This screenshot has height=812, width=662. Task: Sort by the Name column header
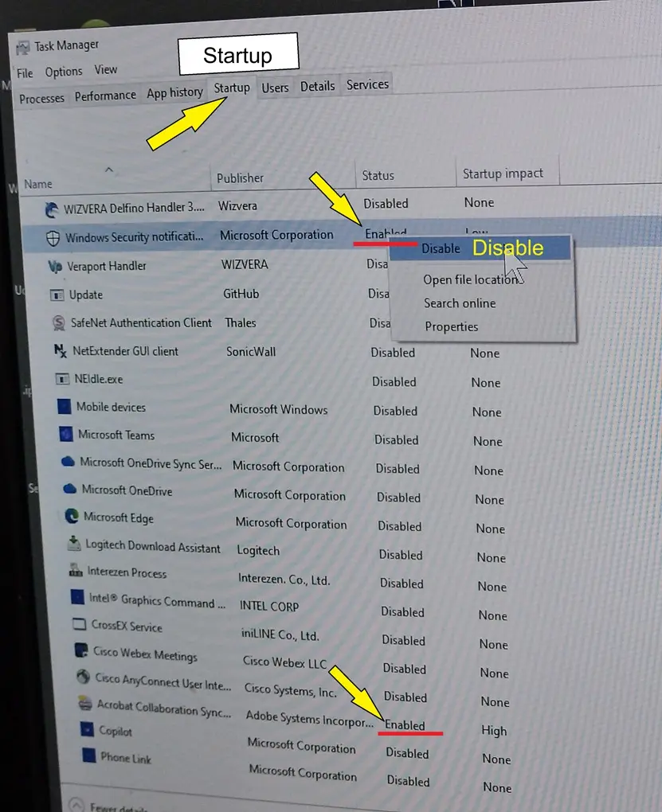[x=38, y=185]
